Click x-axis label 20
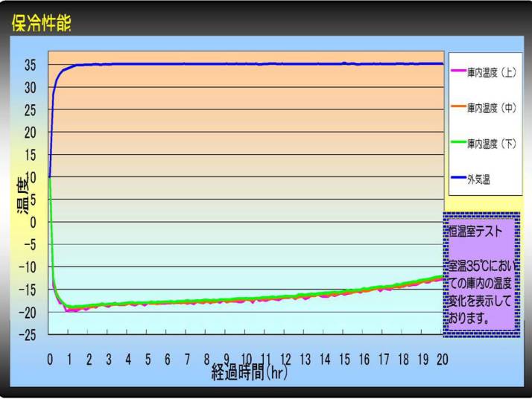This screenshot has width=532, height=399. (x=443, y=360)
